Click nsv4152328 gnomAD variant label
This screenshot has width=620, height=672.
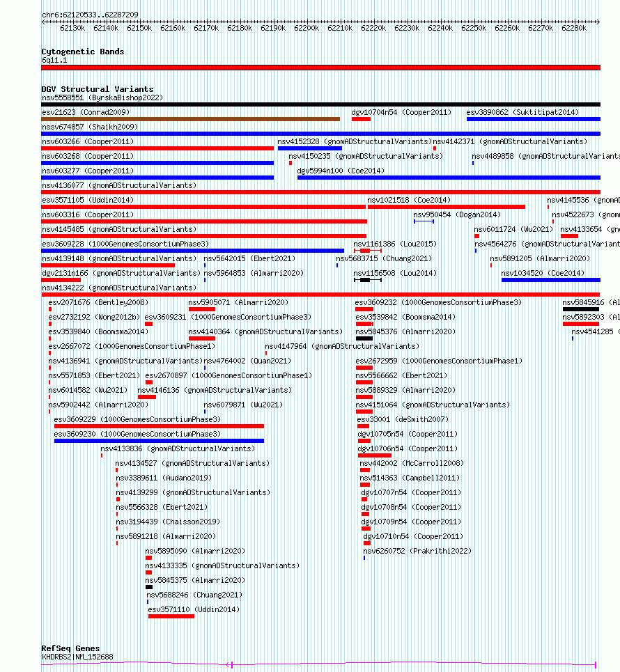pos(354,141)
